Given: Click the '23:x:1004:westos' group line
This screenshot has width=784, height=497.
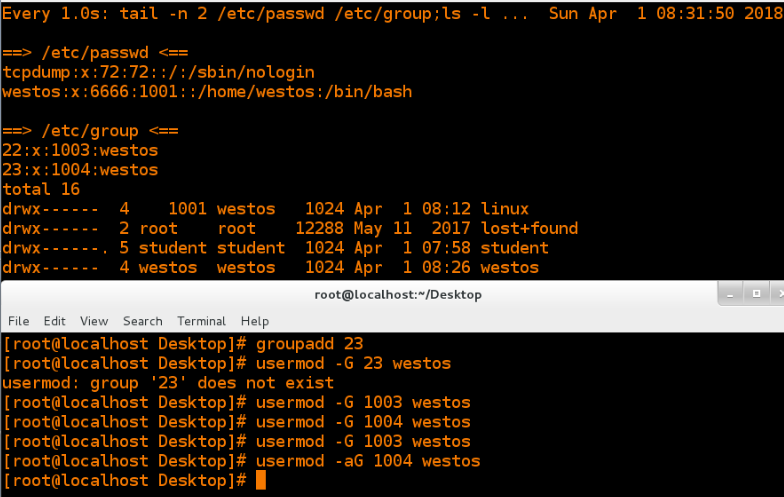Looking at the screenshot, I should click(x=80, y=170).
